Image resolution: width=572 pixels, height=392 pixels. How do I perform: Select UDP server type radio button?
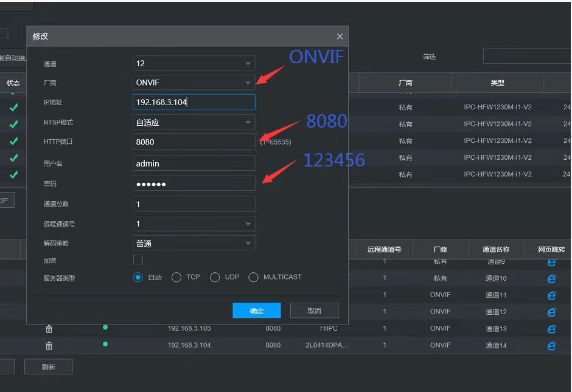(x=215, y=277)
